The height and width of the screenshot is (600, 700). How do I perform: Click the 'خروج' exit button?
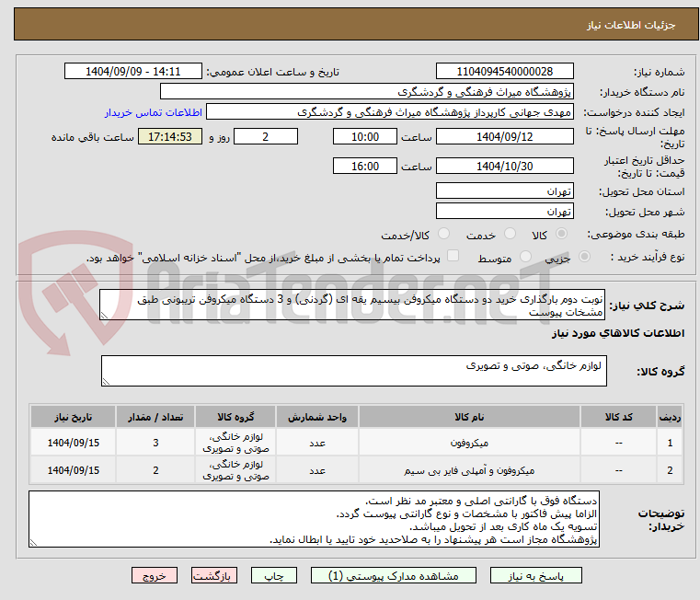(154, 575)
